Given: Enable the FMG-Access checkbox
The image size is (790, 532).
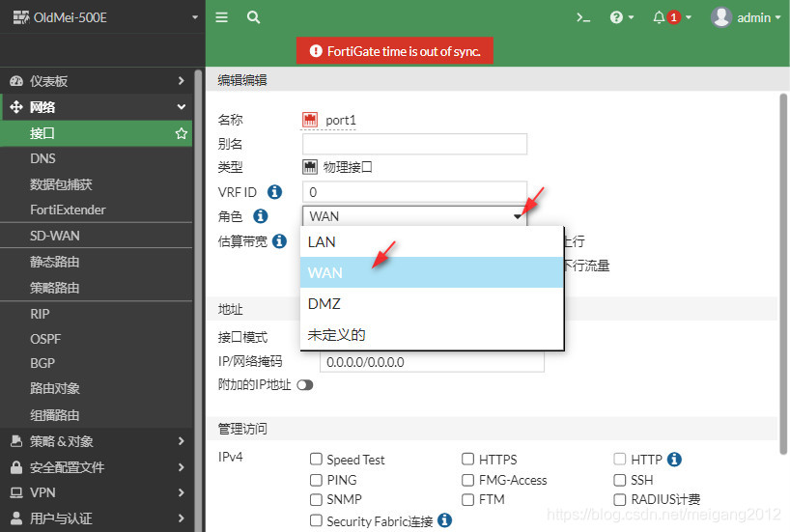Looking at the screenshot, I should 467,480.
